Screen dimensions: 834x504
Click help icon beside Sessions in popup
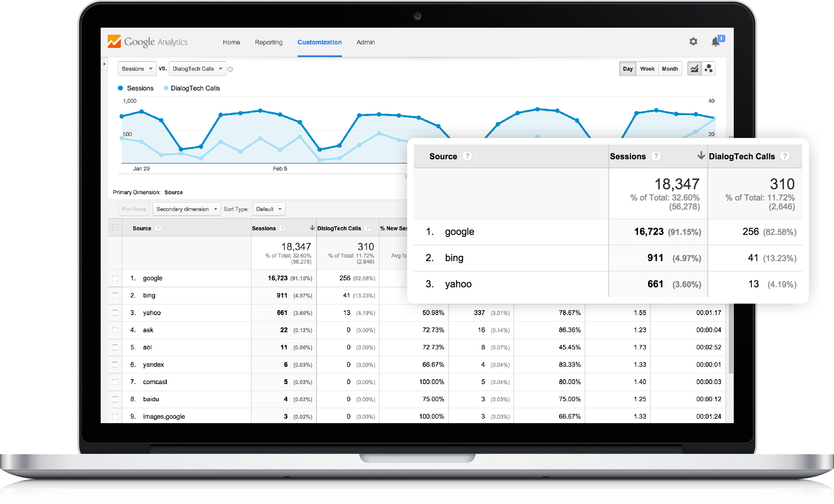(656, 156)
